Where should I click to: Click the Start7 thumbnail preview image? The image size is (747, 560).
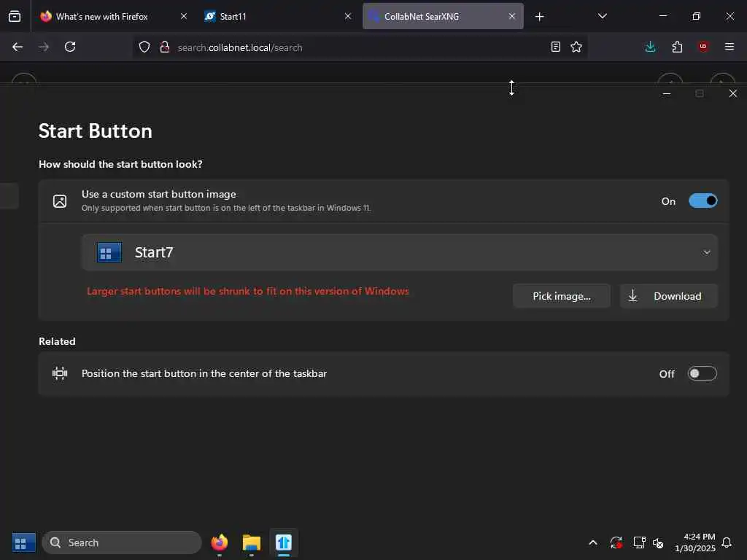pos(109,252)
